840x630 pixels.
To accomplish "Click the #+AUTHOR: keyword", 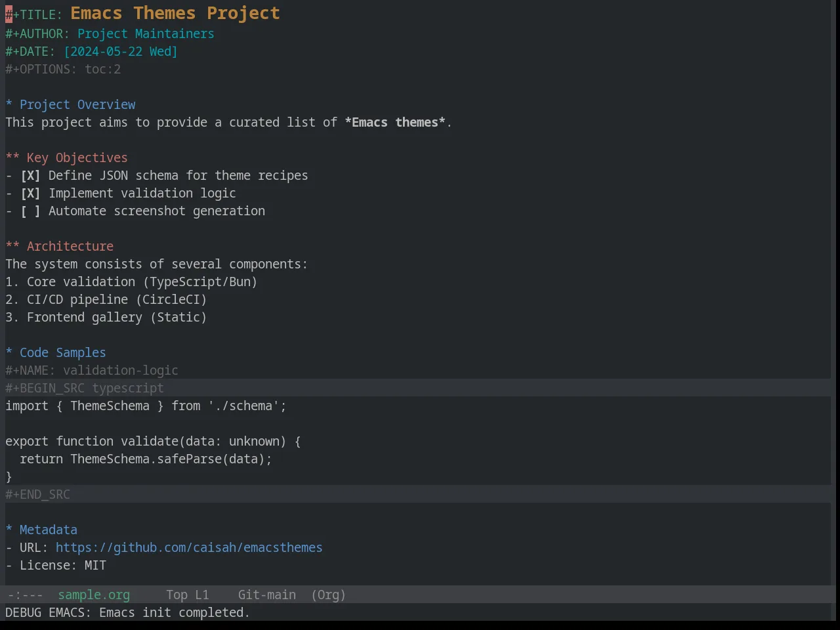I will (37, 34).
